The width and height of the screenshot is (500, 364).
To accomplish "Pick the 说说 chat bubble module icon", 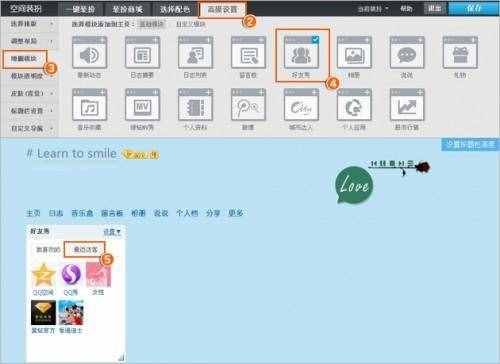I will click(407, 53).
